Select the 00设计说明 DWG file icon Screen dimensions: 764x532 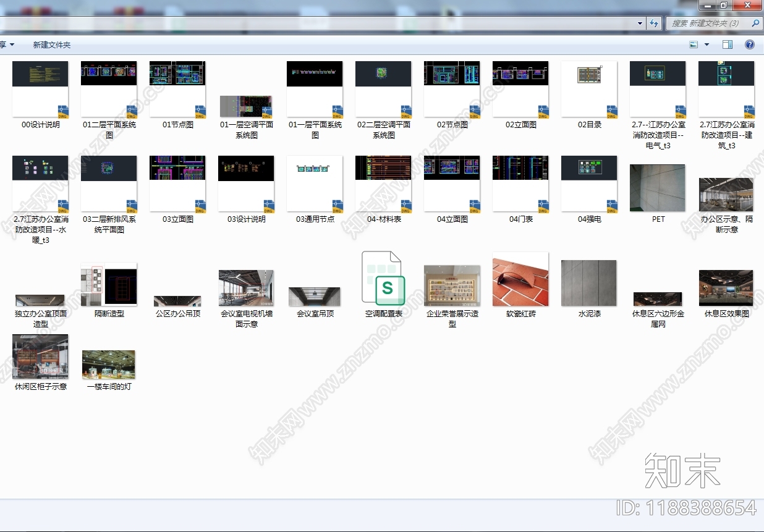(x=40, y=89)
